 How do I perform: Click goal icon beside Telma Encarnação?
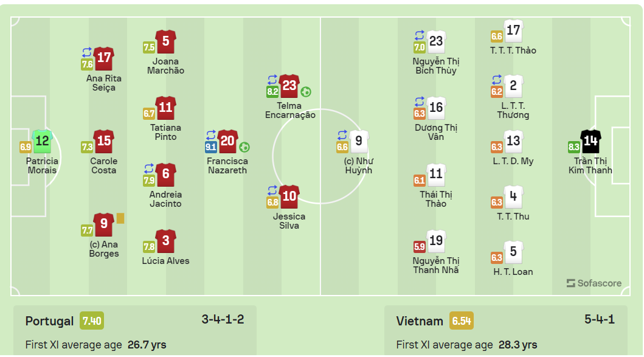click(x=306, y=92)
